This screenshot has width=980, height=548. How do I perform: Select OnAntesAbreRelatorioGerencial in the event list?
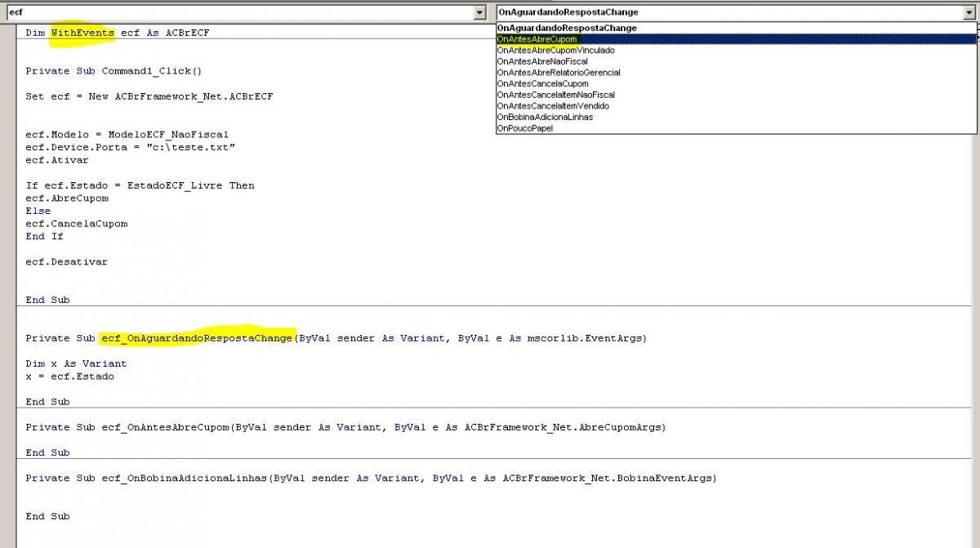[736, 72]
